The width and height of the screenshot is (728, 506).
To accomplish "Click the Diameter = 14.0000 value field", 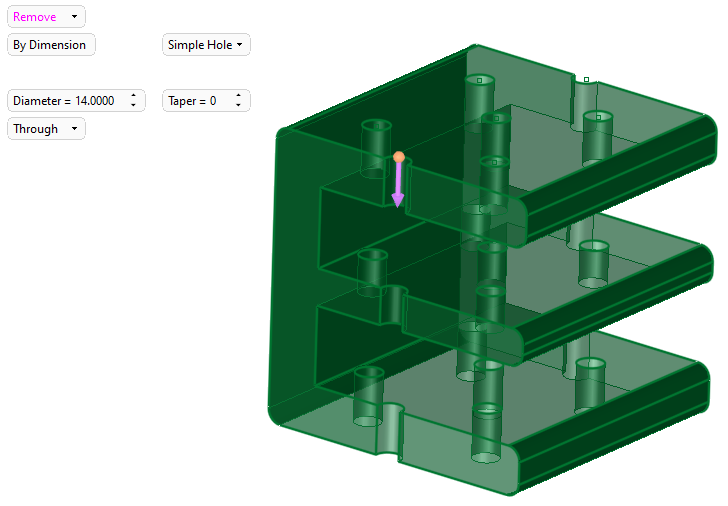I will point(64,101).
